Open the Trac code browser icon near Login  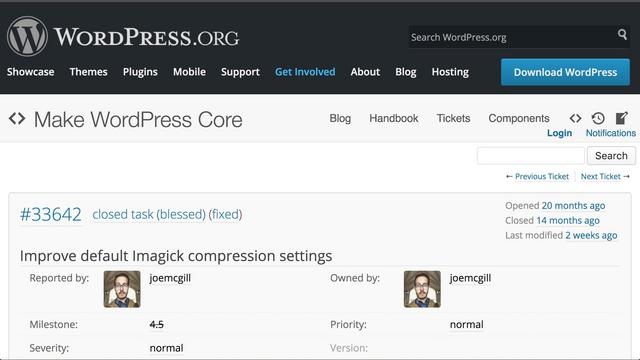[575, 118]
